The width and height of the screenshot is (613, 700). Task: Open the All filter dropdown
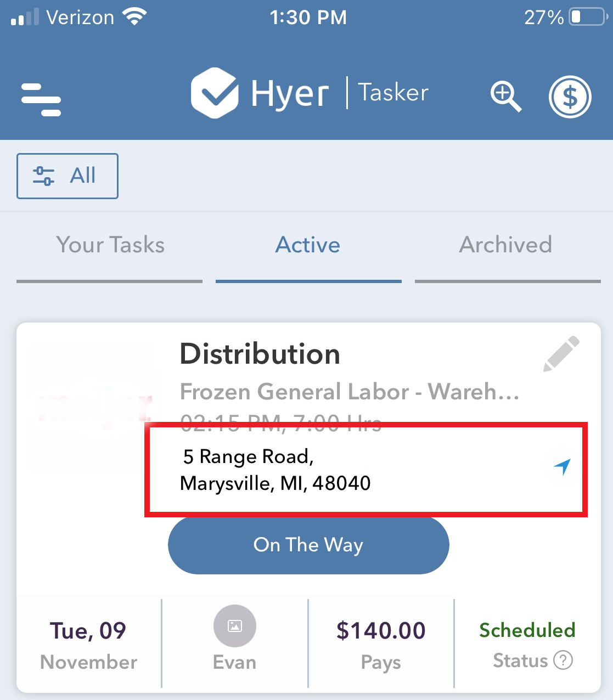(68, 176)
